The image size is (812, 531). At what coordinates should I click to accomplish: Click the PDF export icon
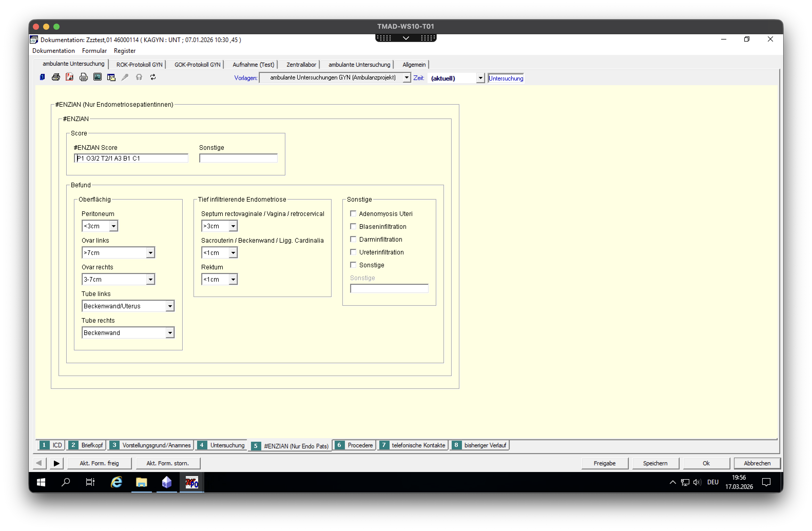tap(70, 77)
